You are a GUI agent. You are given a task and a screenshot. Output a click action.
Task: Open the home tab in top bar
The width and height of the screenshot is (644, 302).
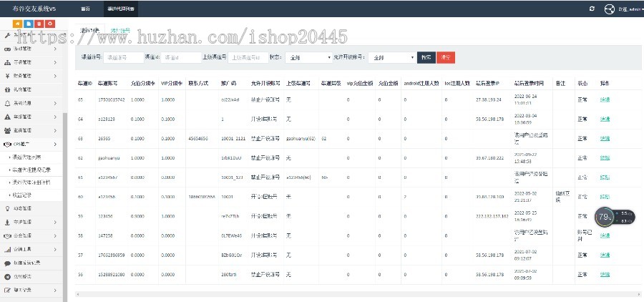(x=85, y=9)
